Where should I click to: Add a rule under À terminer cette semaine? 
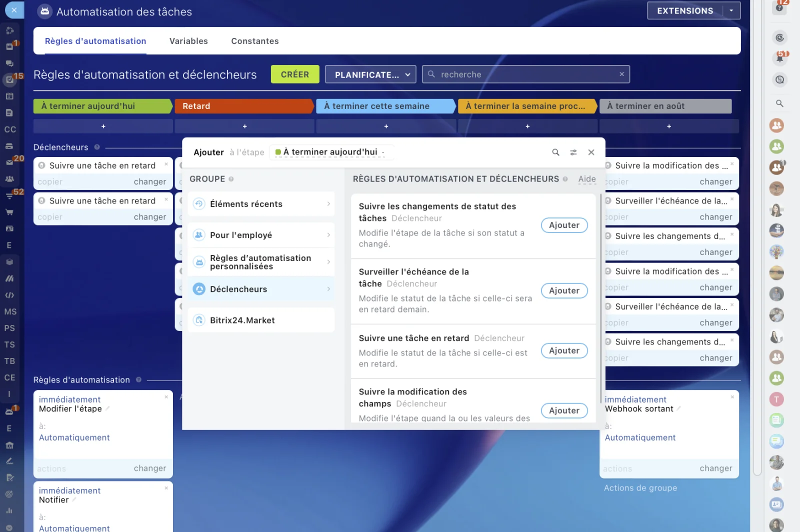pos(386,126)
